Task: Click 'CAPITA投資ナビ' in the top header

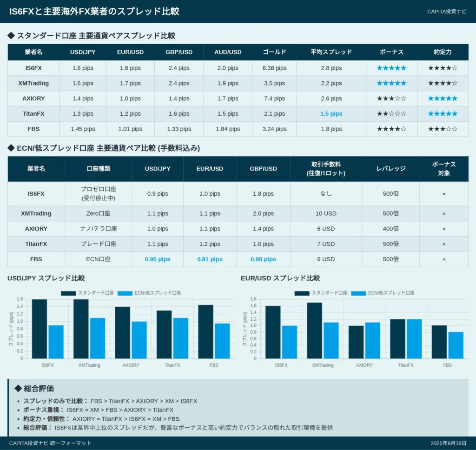Action: (447, 12)
